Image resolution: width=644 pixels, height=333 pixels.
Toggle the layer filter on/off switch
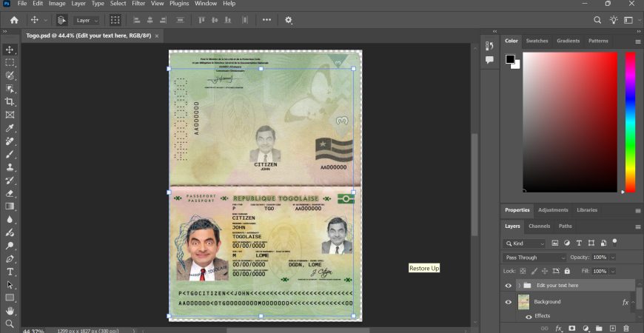615,241
